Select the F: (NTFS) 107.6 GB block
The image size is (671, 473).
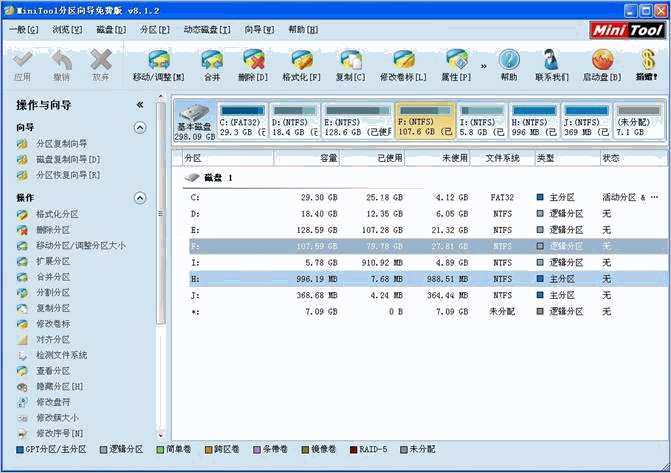425,121
